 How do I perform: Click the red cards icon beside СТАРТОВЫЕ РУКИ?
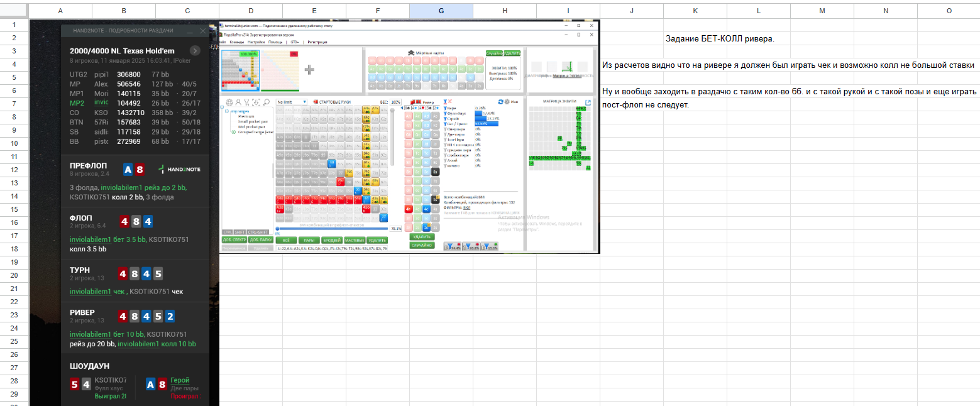coord(316,102)
